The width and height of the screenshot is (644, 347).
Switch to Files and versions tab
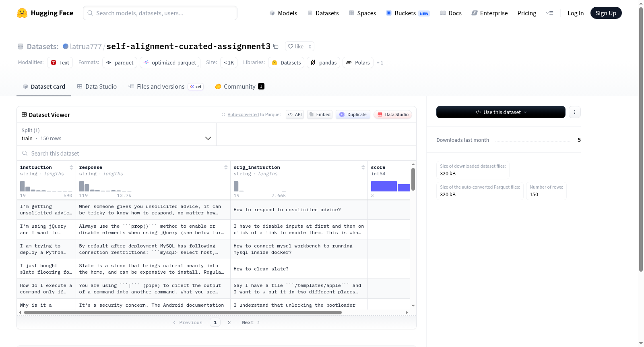[165, 87]
